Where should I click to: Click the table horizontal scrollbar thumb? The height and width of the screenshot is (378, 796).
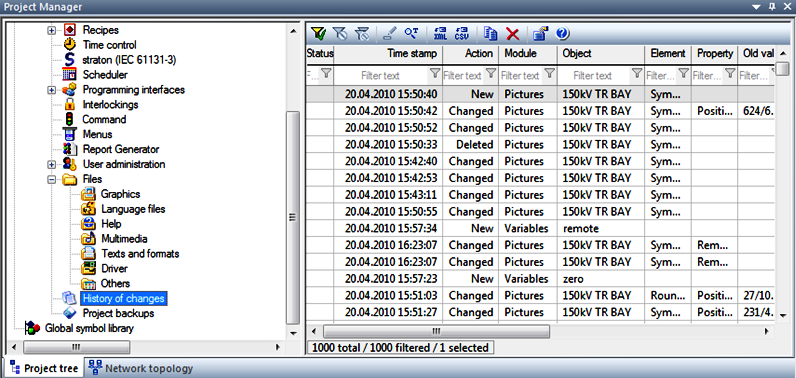point(436,331)
